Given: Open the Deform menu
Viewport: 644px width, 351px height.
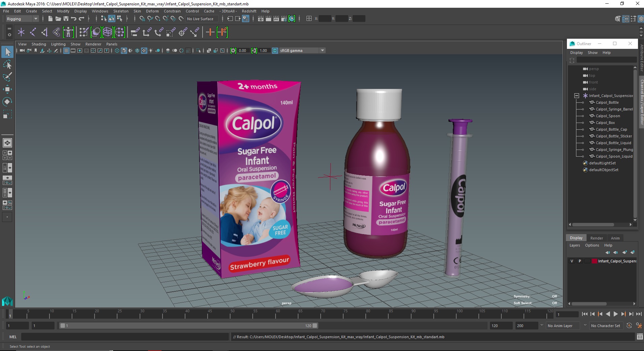Looking at the screenshot, I should (x=152, y=11).
